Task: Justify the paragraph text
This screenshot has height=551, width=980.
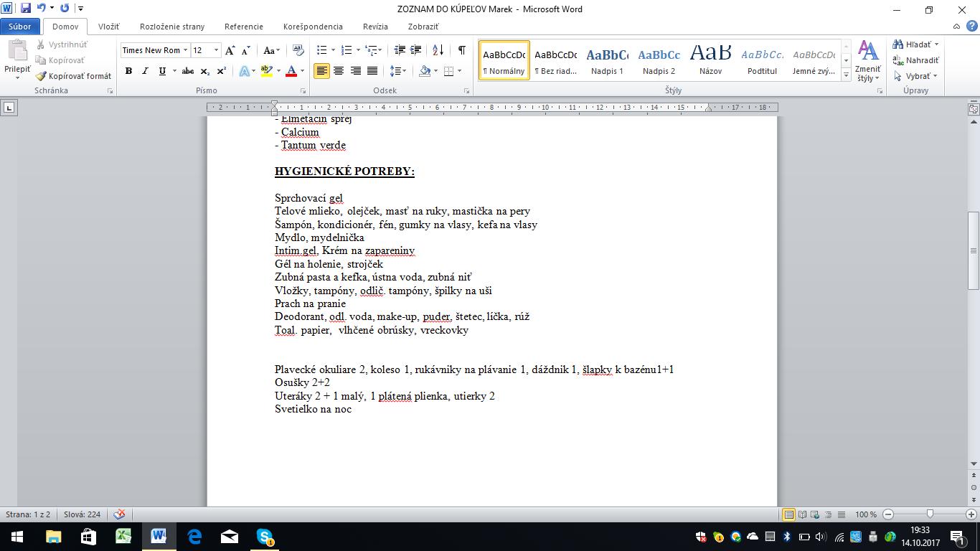Action: tap(372, 71)
